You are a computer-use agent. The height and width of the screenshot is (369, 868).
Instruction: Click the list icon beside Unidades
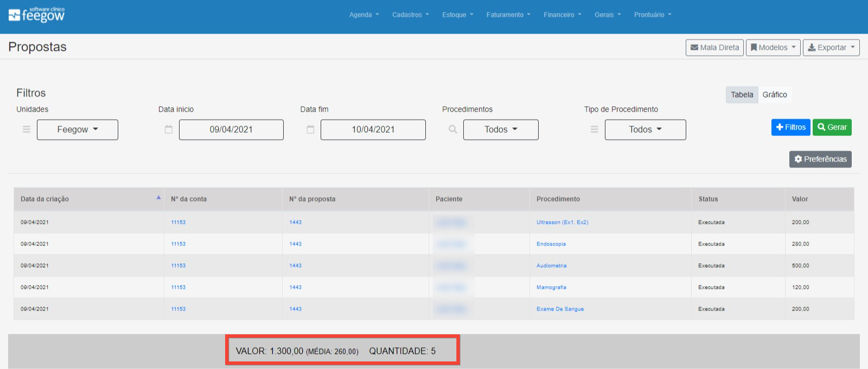[x=26, y=130]
